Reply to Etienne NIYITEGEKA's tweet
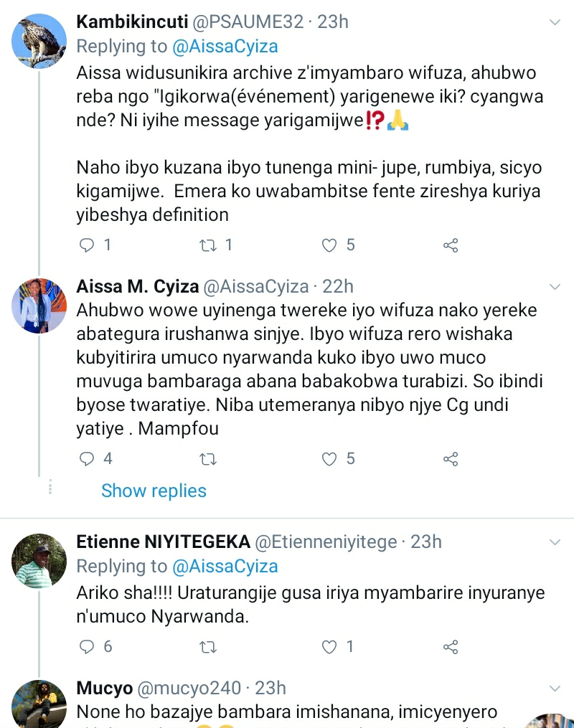The width and height of the screenshot is (574, 728). pos(87,647)
